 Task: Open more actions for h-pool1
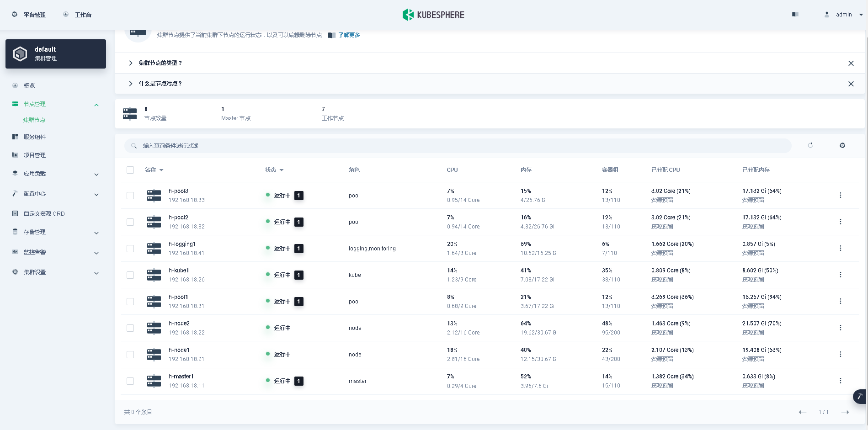tap(840, 301)
